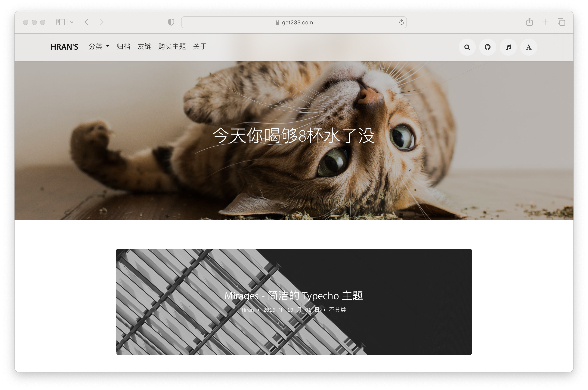Go back with the back arrow
The image size is (588, 390).
click(86, 22)
